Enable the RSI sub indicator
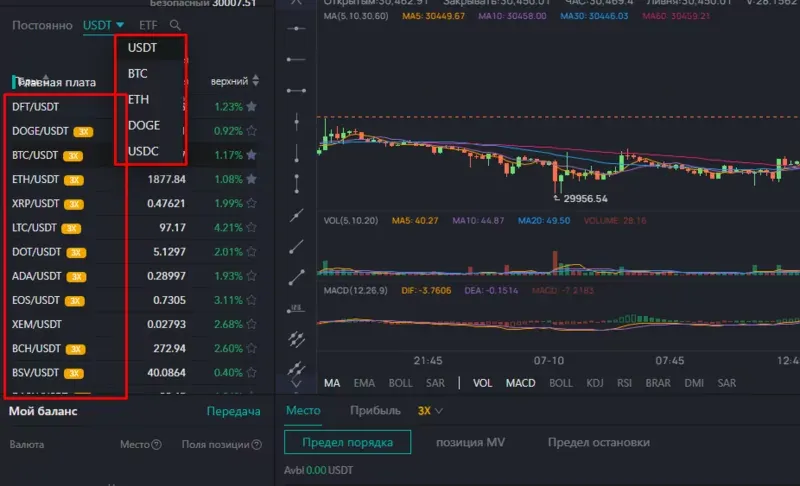 click(624, 383)
